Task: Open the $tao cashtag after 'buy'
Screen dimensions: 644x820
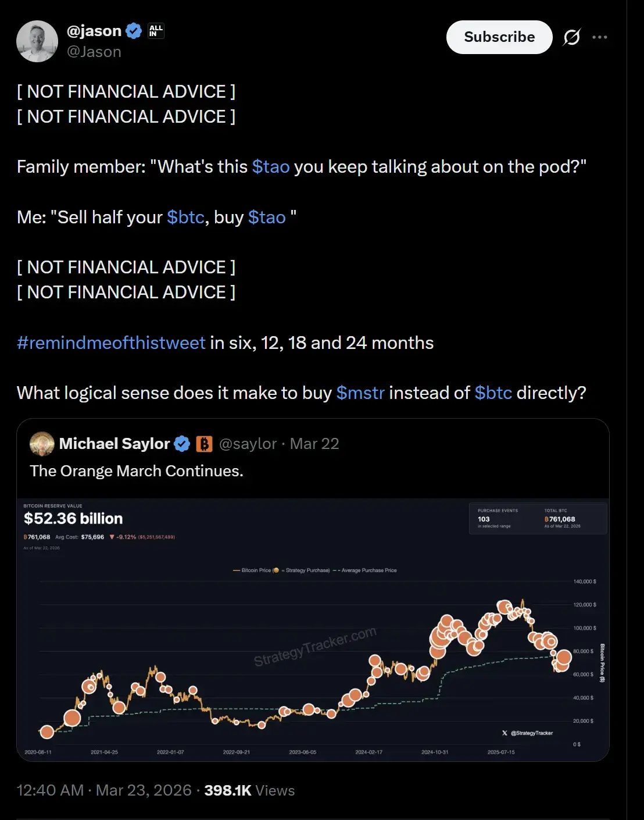Action: click(x=267, y=218)
